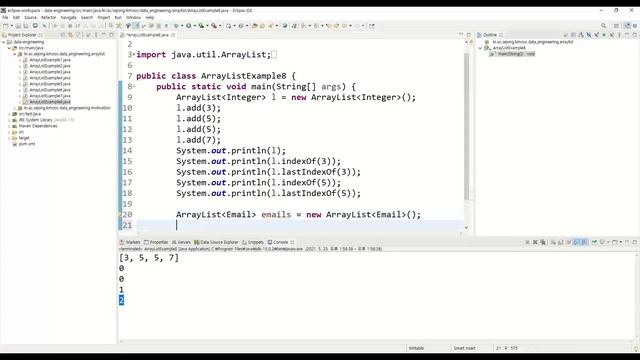Open the Refactor menu
This screenshot has height=360, width=640.
pyautogui.click(x=49, y=18)
